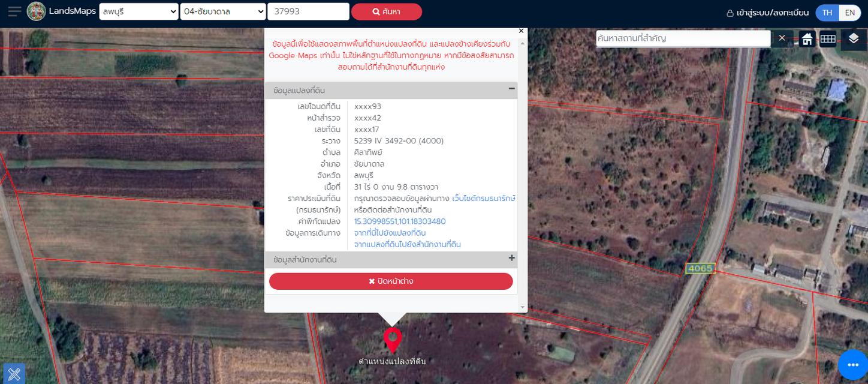
Task: Open the district dropdown 04-ชัยบาดาล
Action: pyautogui.click(x=223, y=11)
